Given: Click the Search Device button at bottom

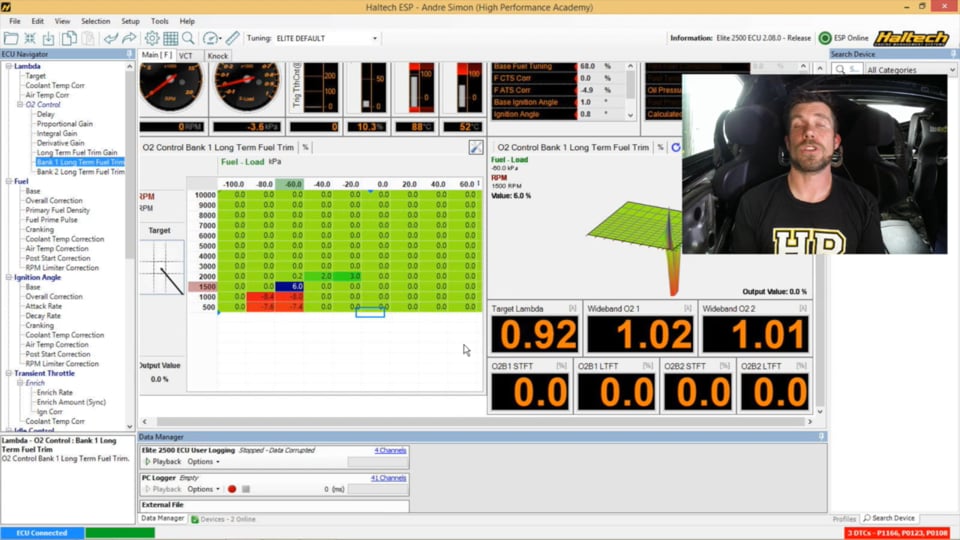Looking at the screenshot, I should point(889,519).
